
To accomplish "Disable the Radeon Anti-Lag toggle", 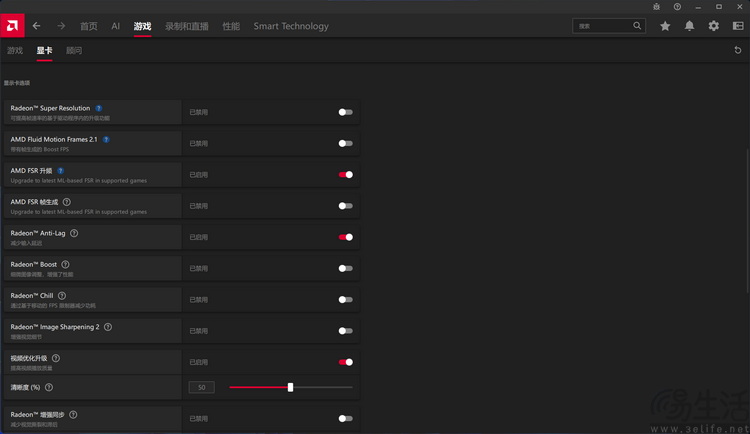I will point(345,237).
